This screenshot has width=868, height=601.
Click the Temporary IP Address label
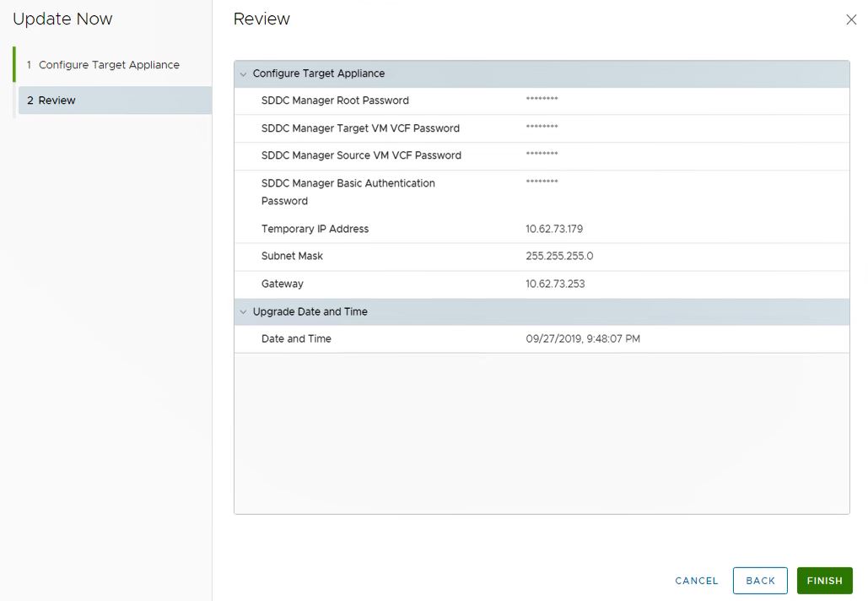tap(315, 229)
